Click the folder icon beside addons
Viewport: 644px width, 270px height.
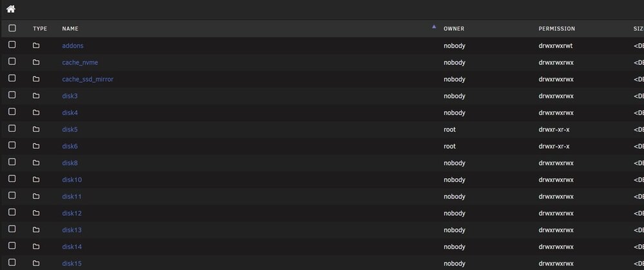pyautogui.click(x=36, y=46)
